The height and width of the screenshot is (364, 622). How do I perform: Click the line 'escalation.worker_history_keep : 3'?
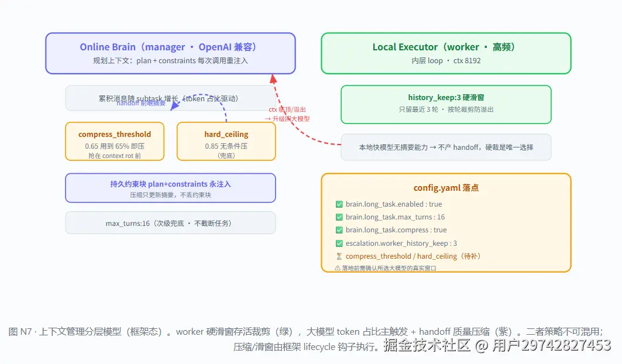[x=401, y=243]
